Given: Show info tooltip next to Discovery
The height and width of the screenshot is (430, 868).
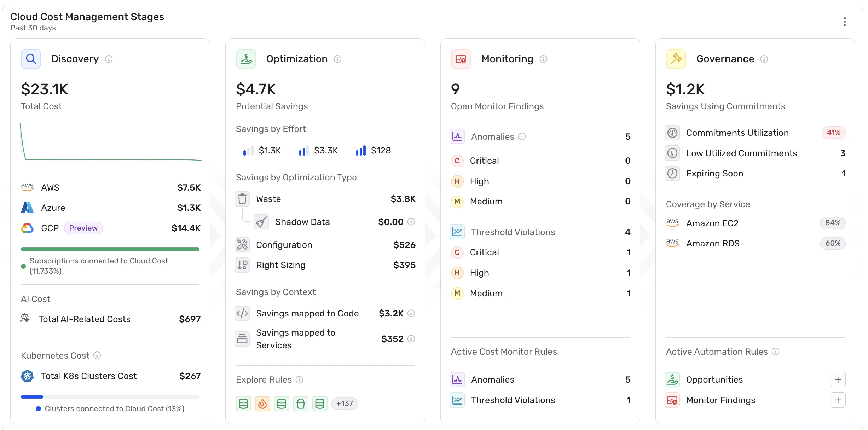Looking at the screenshot, I should click(x=109, y=59).
